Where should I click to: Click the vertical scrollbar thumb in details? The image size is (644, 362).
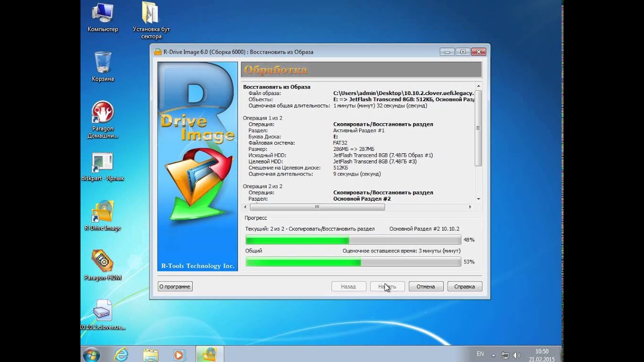(x=478, y=128)
